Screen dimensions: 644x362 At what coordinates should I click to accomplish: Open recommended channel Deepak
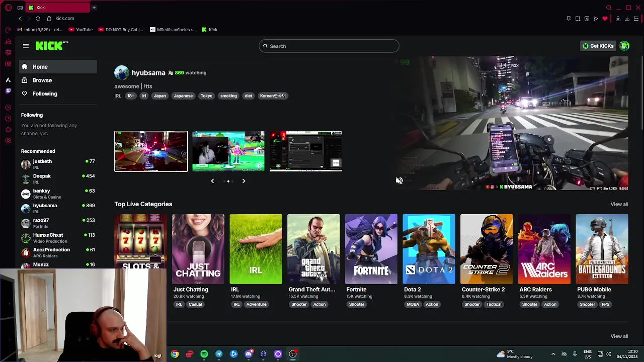[58, 178]
